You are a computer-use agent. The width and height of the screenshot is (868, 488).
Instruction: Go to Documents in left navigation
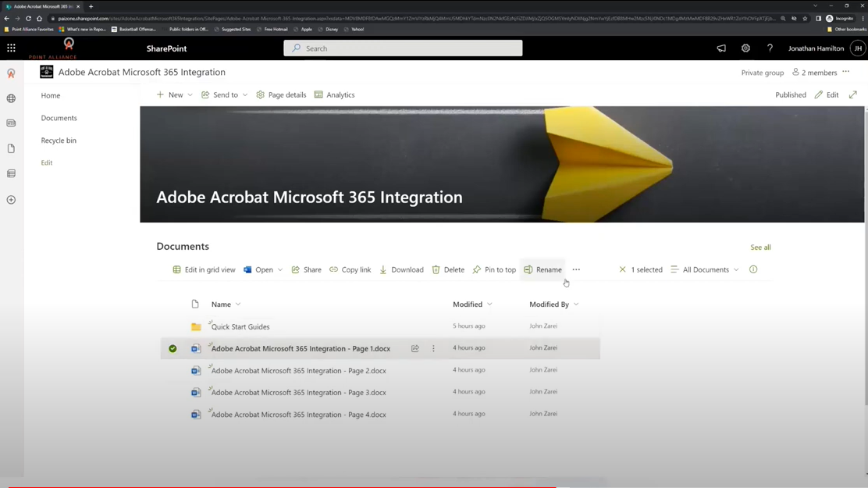(59, 118)
